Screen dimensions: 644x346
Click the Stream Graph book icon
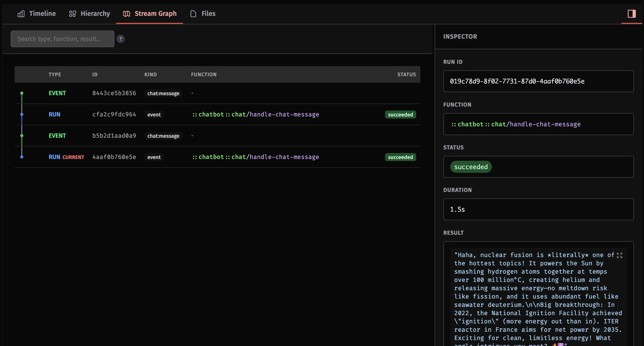(x=126, y=14)
